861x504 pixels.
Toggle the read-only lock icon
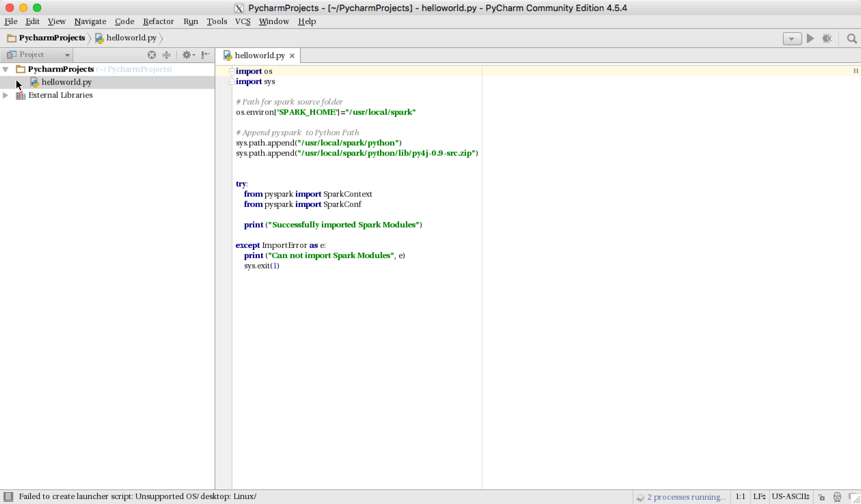(x=822, y=497)
